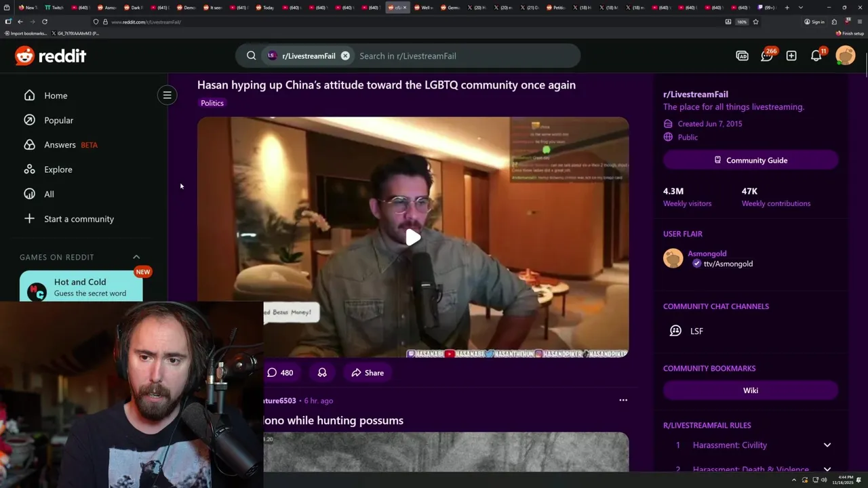Expand the Harassment: Civility rule
Viewport: 868px width, 488px height.
coord(827,445)
